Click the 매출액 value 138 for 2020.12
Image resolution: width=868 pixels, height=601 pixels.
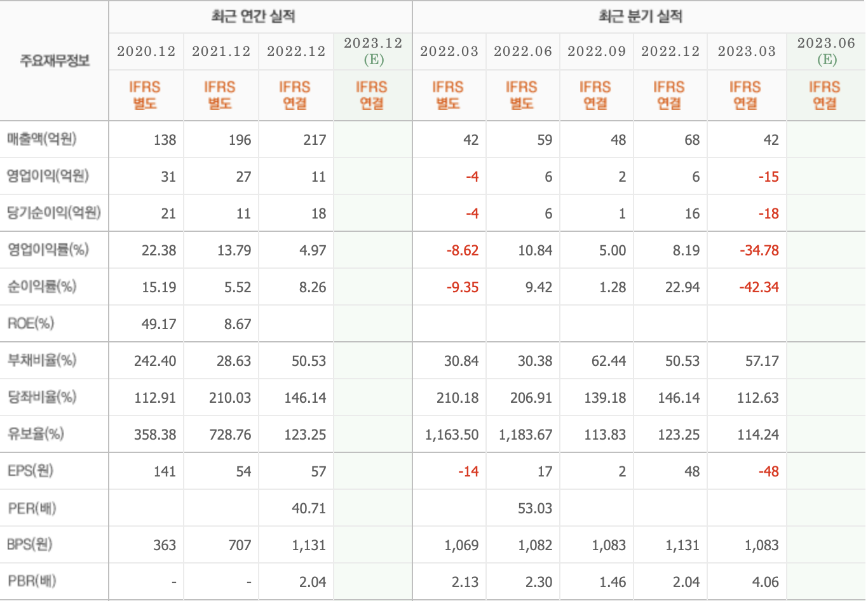(165, 140)
